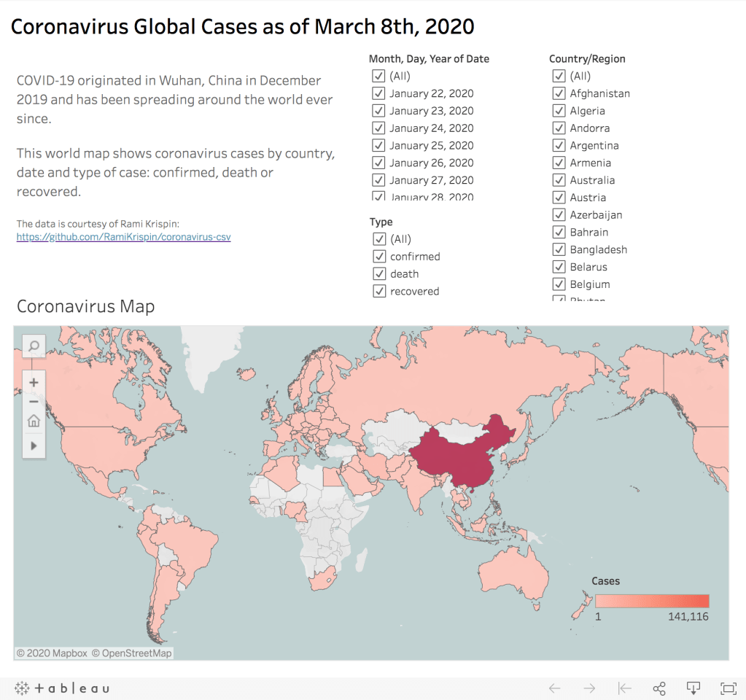The width and height of the screenshot is (746, 700).
Task: Click the Cases color gradient legend
Action: tap(652, 601)
